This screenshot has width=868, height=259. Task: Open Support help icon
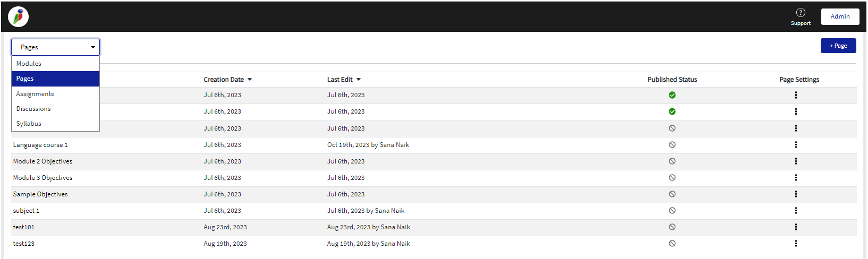coord(801,13)
